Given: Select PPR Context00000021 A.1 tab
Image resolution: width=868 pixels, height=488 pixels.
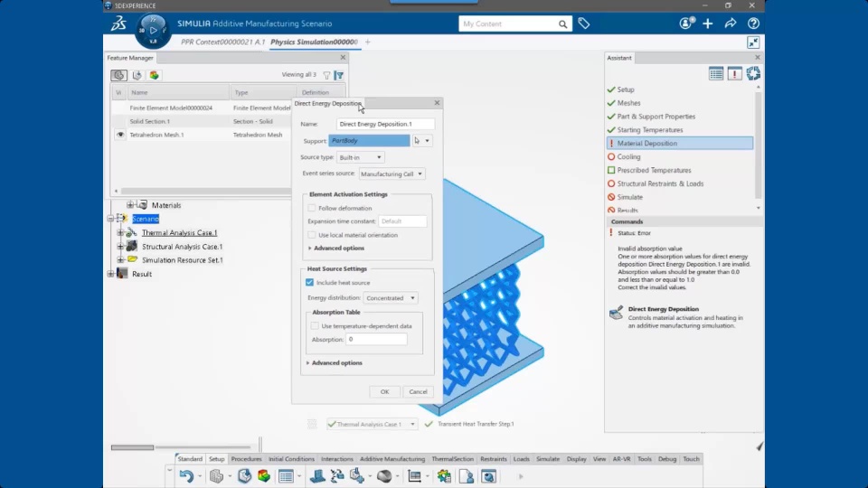Looking at the screenshot, I should click(222, 42).
